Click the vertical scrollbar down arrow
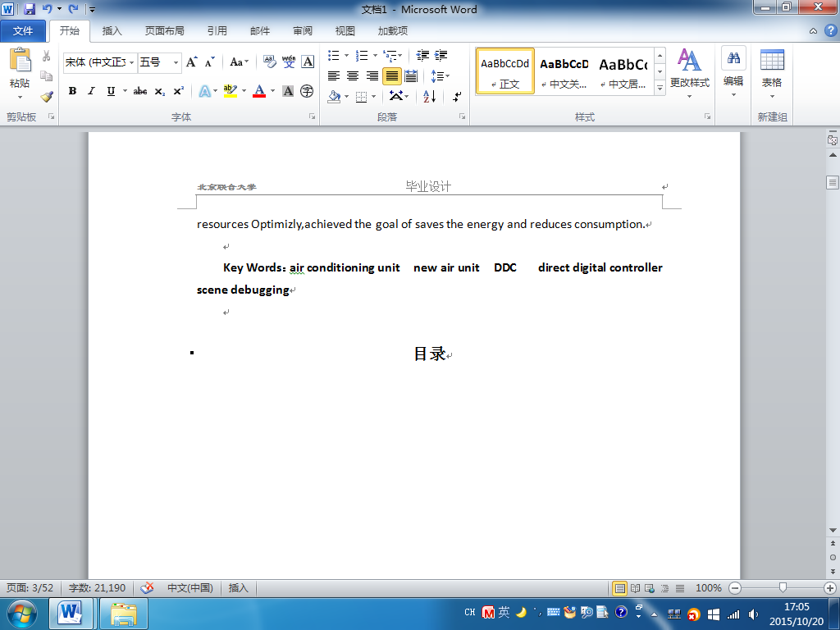The height and width of the screenshot is (630, 840). click(833, 531)
